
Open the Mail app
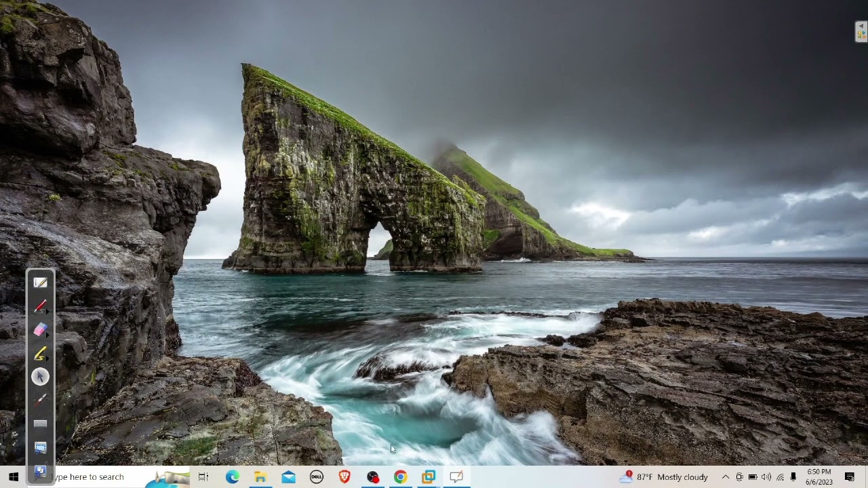pyautogui.click(x=288, y=477)
